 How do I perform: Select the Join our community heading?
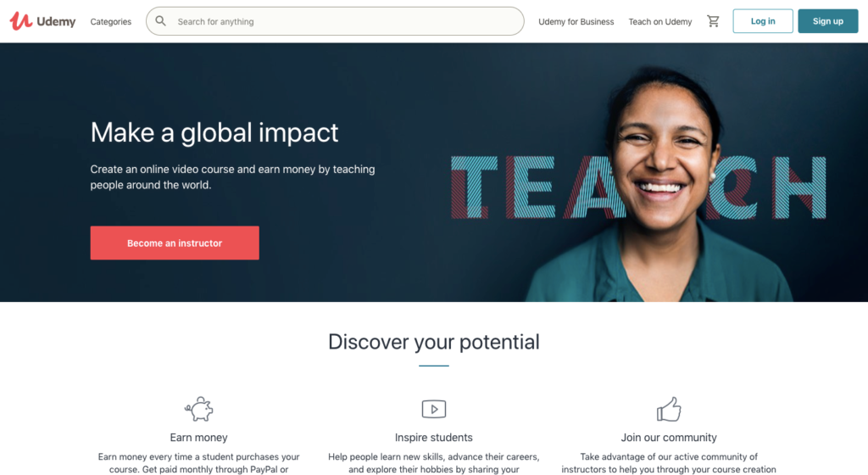(x=669, y=438)
